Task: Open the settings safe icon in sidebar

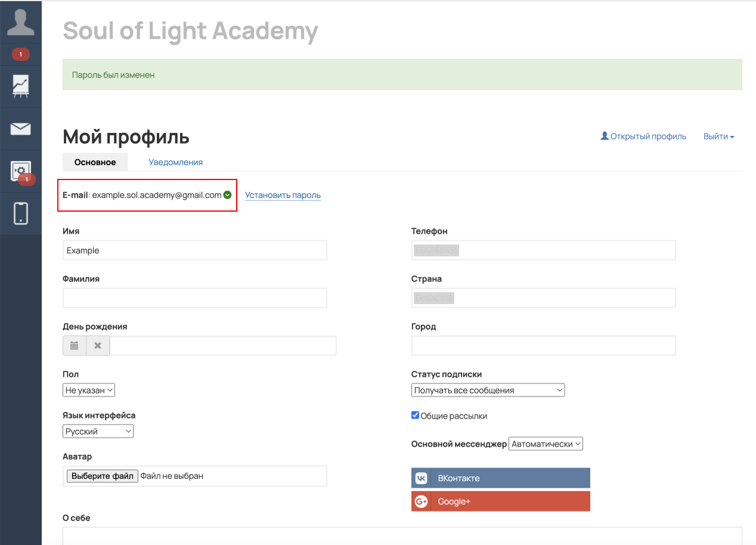Action: (x=21, y=171)
